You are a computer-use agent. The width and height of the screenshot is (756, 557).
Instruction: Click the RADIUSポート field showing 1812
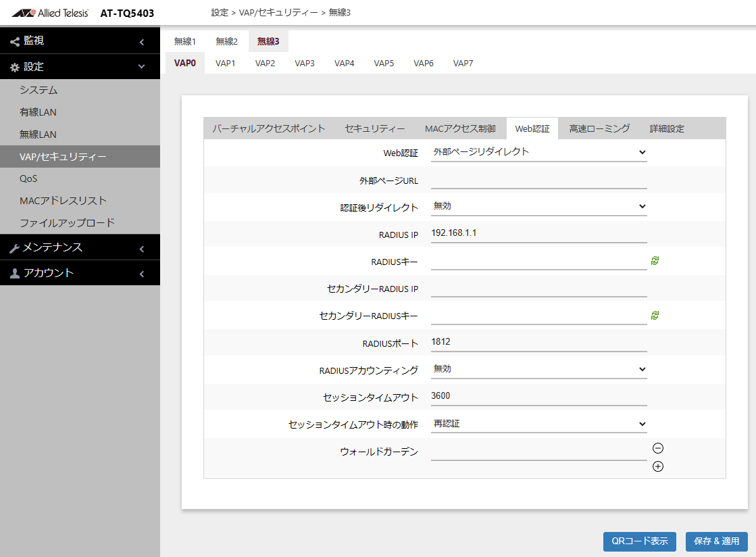coord(538,343)
